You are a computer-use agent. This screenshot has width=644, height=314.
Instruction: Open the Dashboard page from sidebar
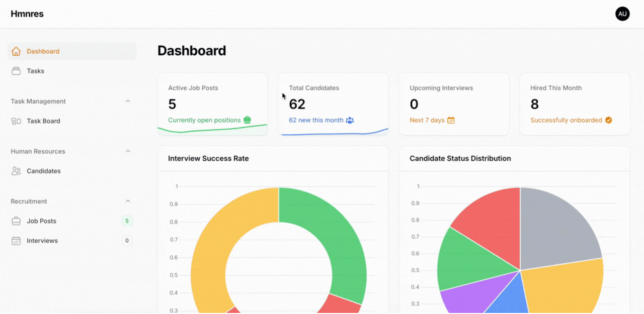click(72, 51)
